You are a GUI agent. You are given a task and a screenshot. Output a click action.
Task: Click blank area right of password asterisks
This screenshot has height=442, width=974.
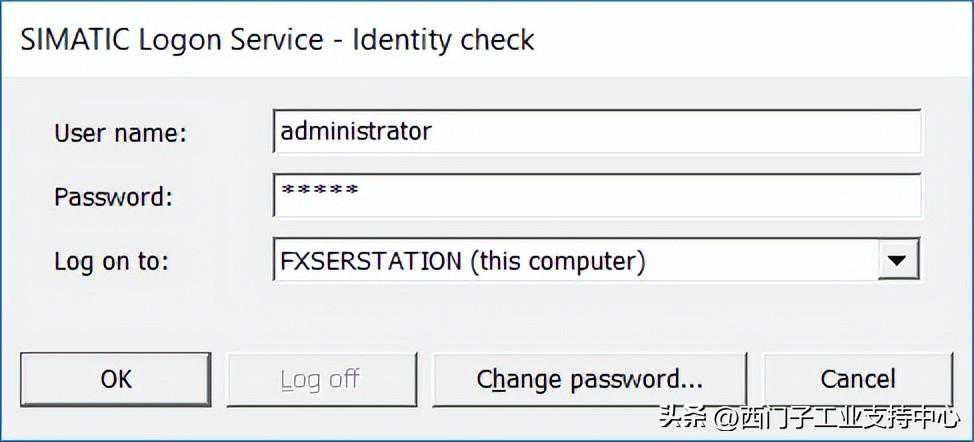coord(640,195)
